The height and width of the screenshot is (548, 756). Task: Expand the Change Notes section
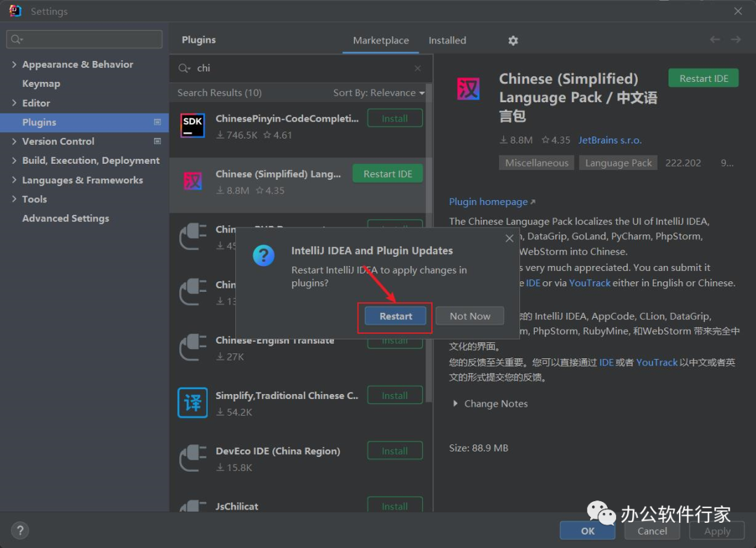point(456,404)
